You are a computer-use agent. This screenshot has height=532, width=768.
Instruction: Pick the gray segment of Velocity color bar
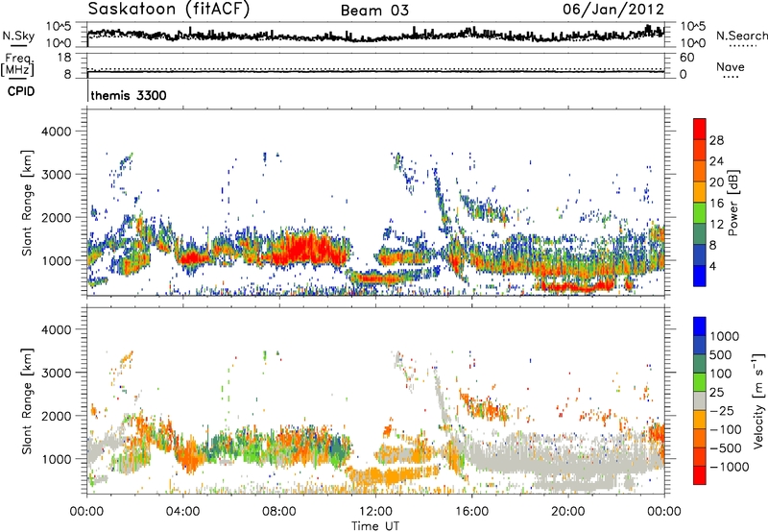click(x=700, y=400)
